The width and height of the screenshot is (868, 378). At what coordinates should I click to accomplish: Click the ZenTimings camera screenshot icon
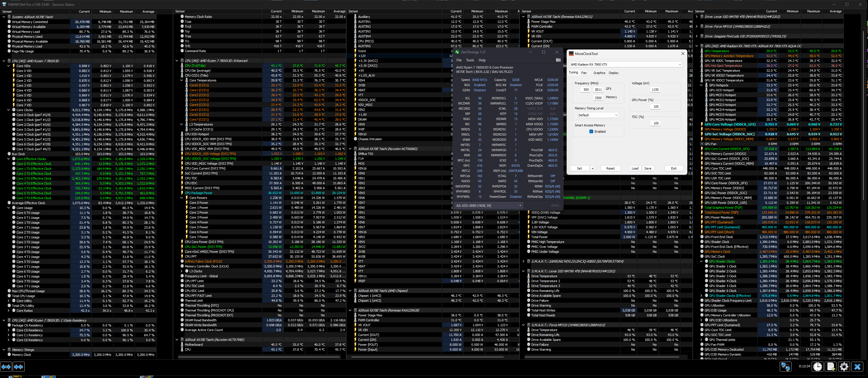pos(558,60)
